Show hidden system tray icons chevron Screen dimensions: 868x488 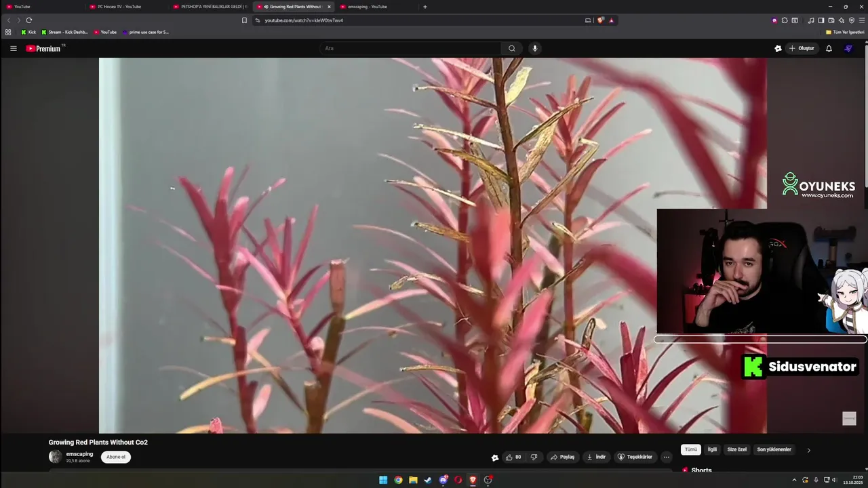[x=794, y=480]
